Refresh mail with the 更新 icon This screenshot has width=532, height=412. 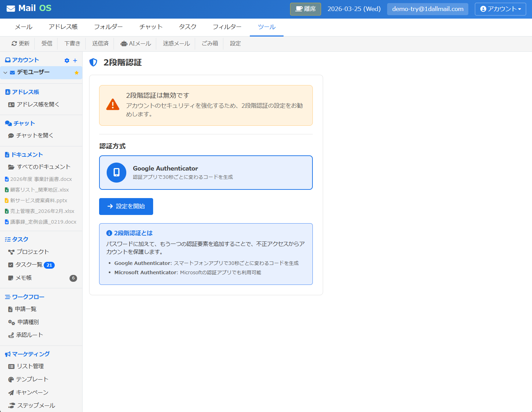click(x=20, y=43)
